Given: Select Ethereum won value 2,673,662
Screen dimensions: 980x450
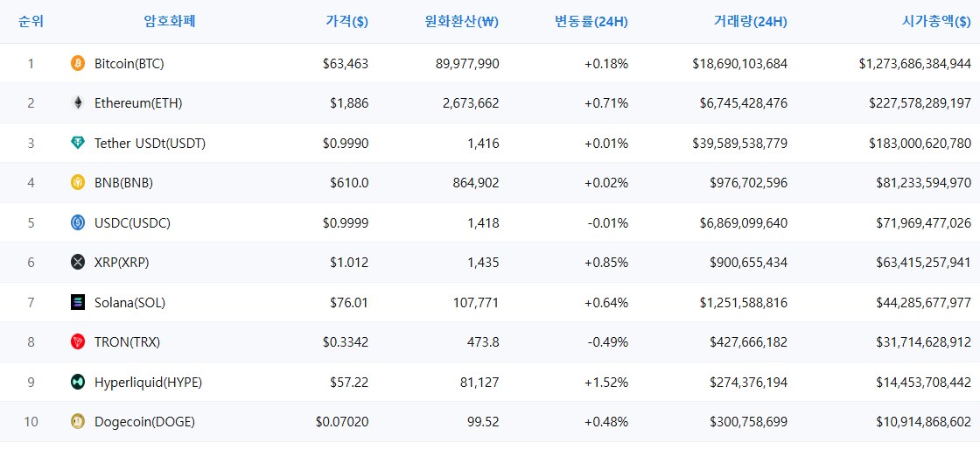Looking at the screenshot, I should coord(471,103).
